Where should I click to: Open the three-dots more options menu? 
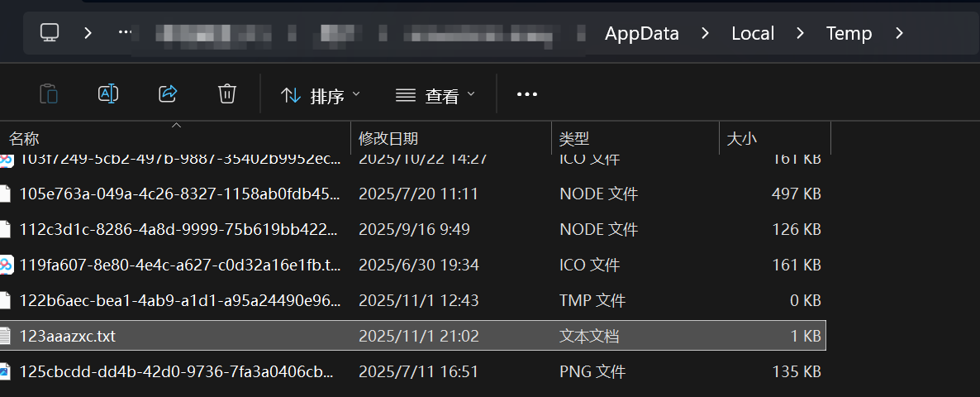527,95
